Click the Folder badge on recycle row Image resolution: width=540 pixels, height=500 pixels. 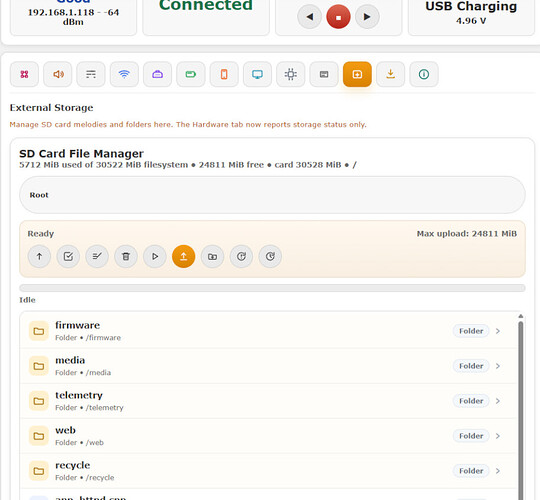471,471
